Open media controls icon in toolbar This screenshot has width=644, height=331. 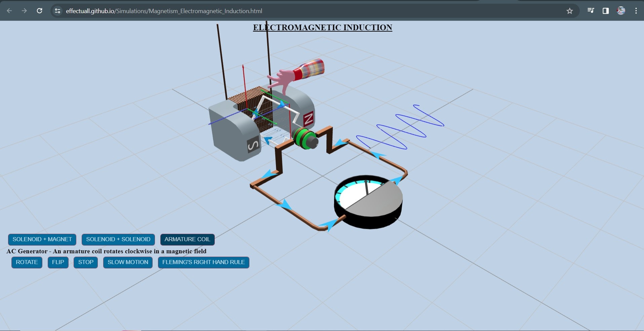click(591, 11)
